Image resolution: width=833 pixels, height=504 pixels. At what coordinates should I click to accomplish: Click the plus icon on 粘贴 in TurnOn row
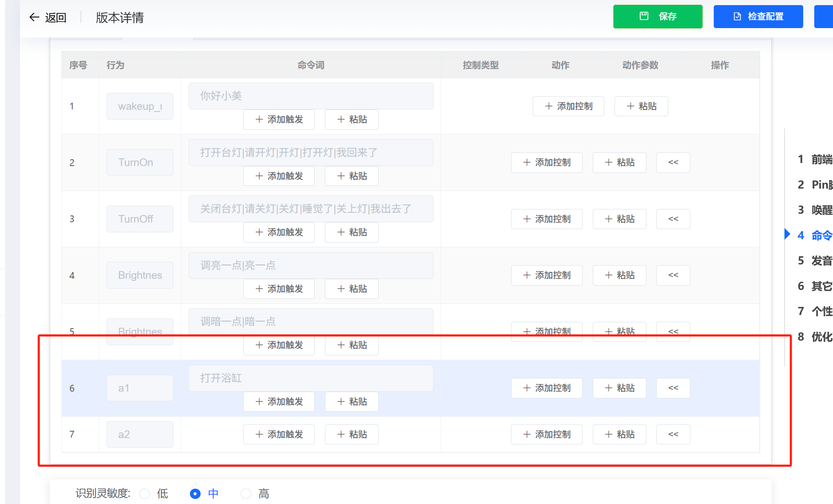coord(608,162)
